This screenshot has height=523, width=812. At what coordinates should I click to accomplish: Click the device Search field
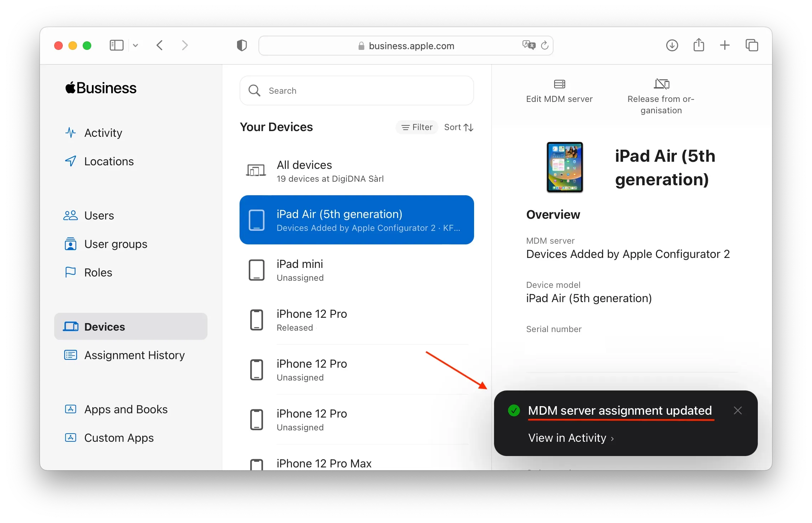coord(356,90)
